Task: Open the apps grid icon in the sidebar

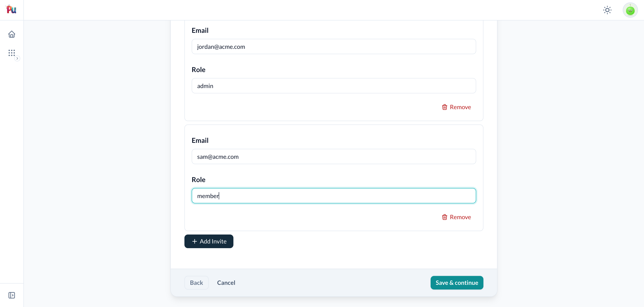Action: 12,52
